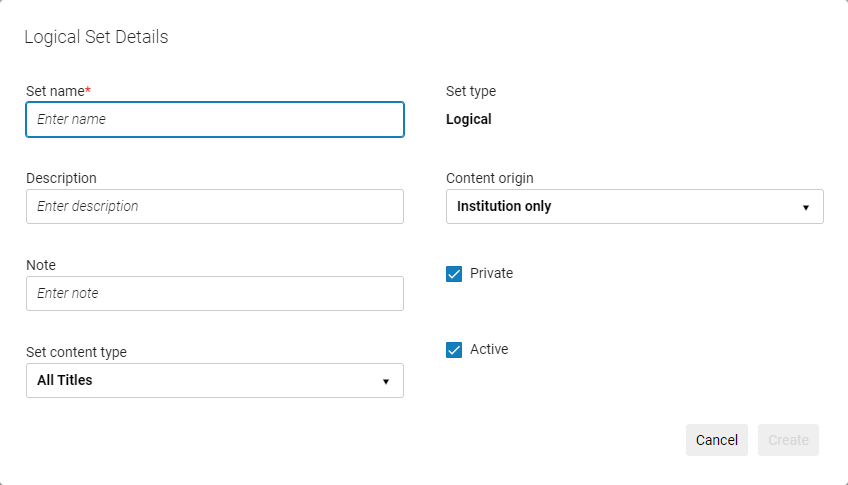Click the Description field label
This screenshot has height=485, width=848.
coord(61,178)
